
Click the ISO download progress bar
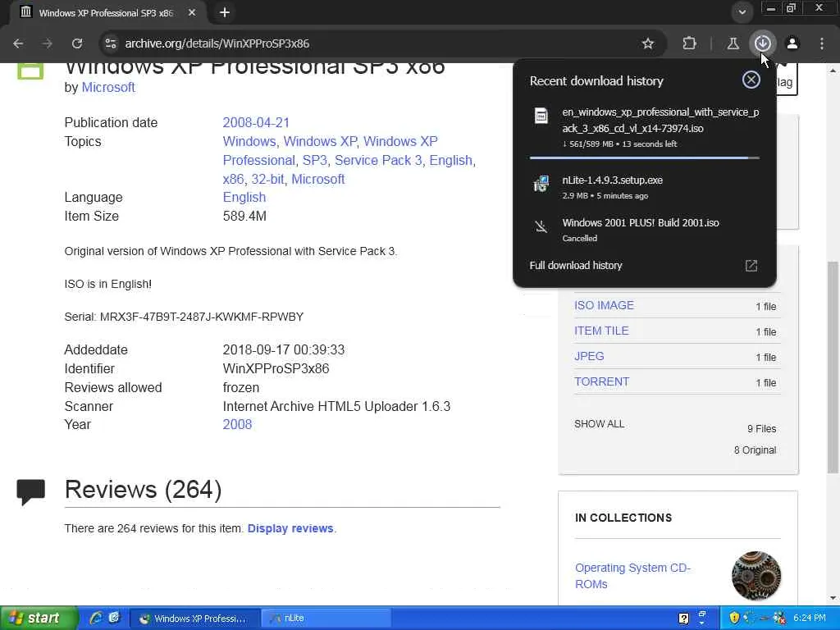tap(645, 158)
